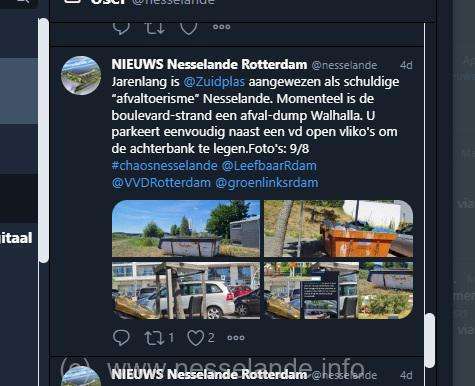Reply to the Zuidplas afvaltoerisme tweet
This screenshot has height=386, width=475.
(121, 338)
